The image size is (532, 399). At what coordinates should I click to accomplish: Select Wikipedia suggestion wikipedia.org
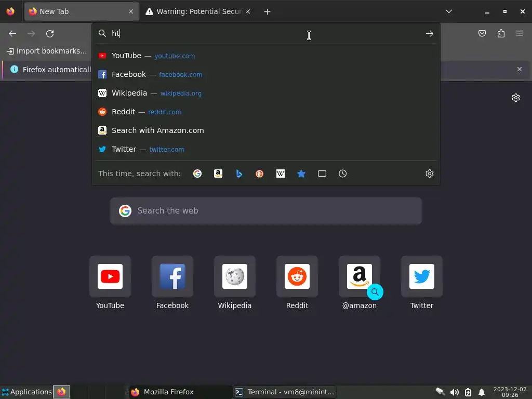click(x=266, y=93)
